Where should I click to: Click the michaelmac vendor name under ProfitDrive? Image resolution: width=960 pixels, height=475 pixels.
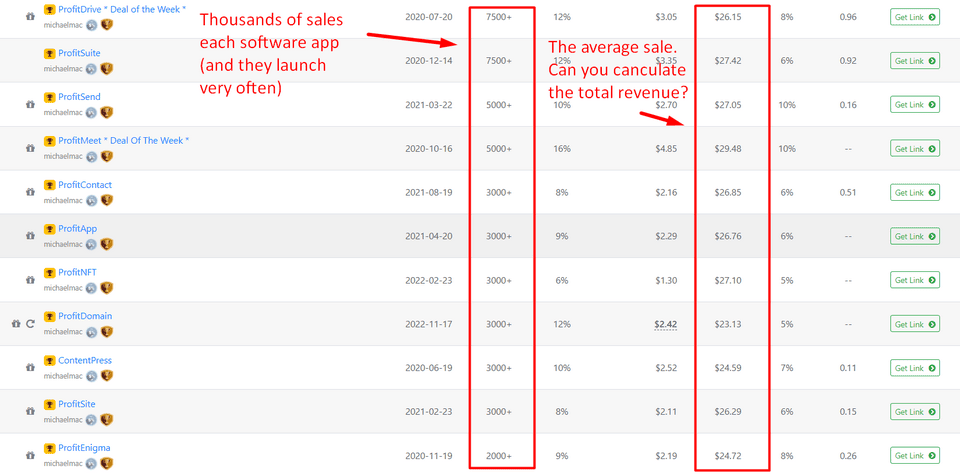(63, 25)
